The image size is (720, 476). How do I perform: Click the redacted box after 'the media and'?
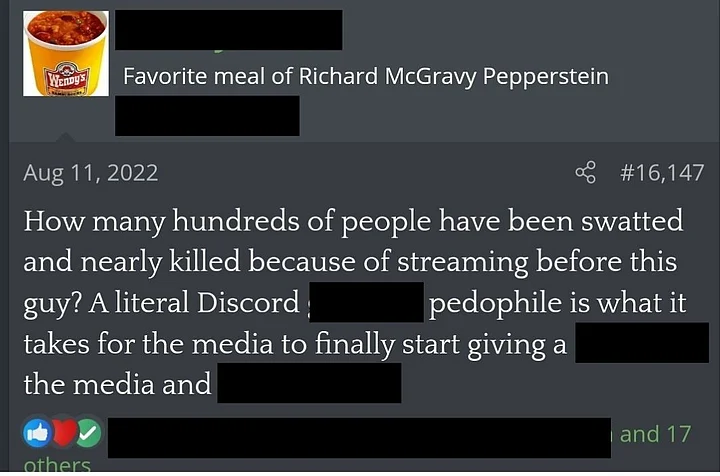[x=309, y=383]
